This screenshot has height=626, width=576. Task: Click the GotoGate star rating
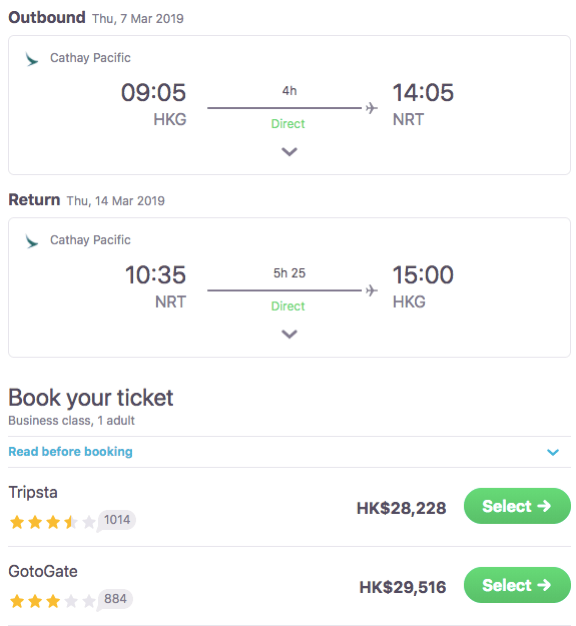(x=52, y=601)
